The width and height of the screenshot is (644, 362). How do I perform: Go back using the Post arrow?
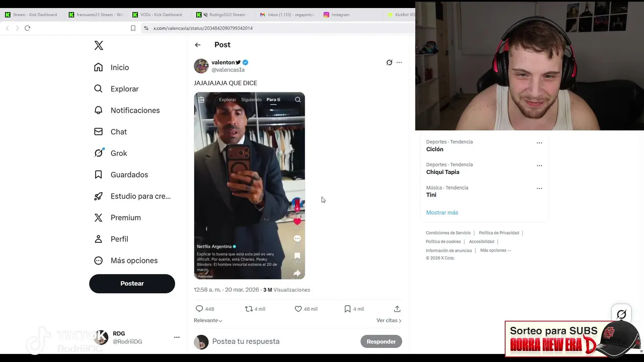coord(198,45)
